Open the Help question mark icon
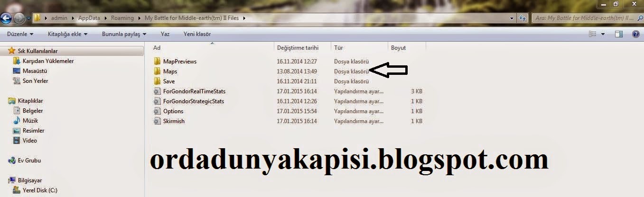 636,34
